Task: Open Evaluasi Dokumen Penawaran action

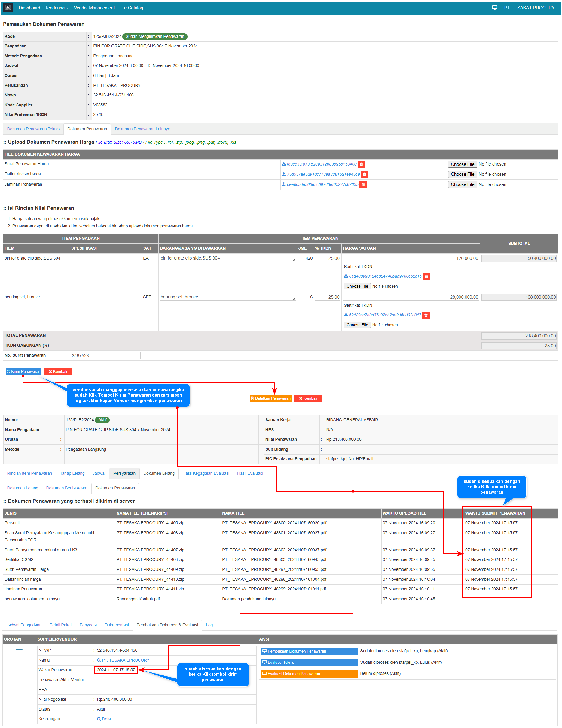Action: click(x=309, y=674)
